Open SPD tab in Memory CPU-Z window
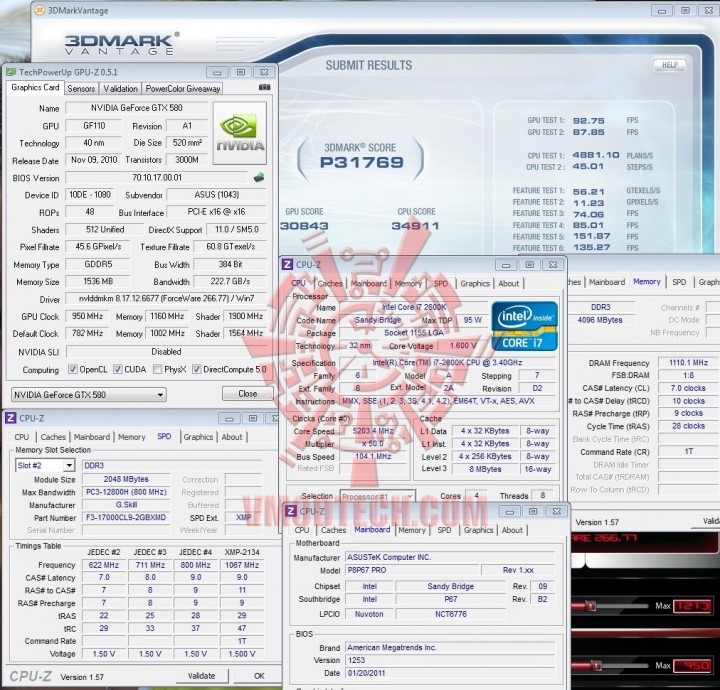This screenshot has width=720, height=690. pyautogui.click(x=679, y=282)
